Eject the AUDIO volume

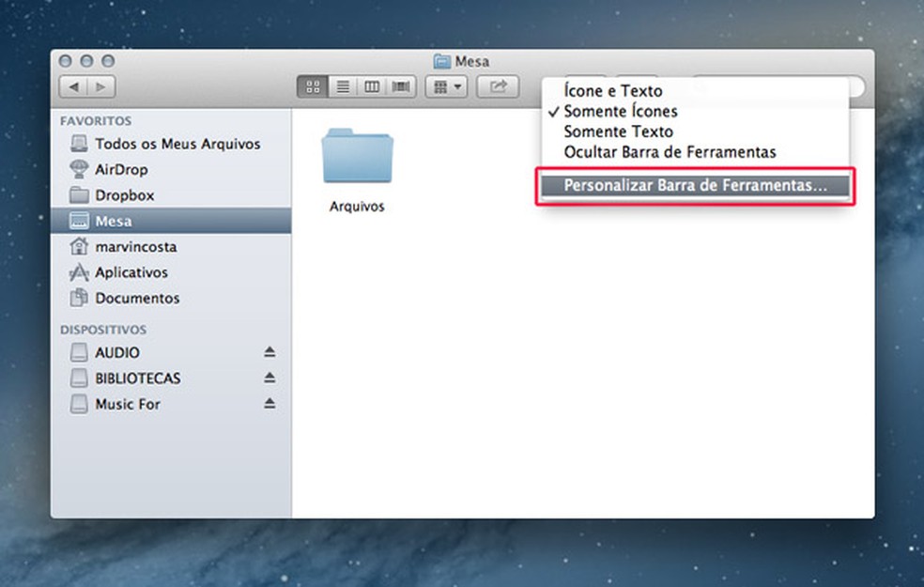point(269,352)
